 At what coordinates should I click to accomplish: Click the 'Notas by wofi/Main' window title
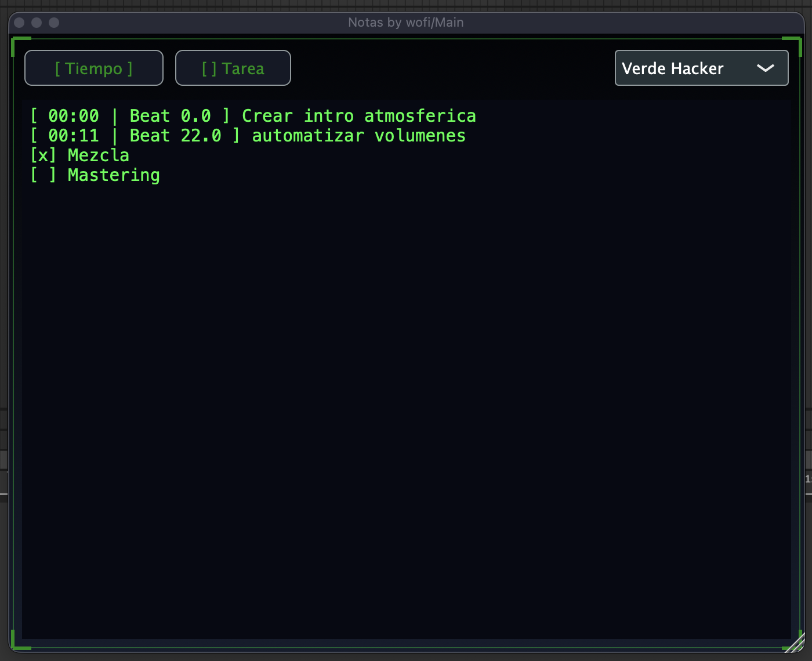pos(406,23)
